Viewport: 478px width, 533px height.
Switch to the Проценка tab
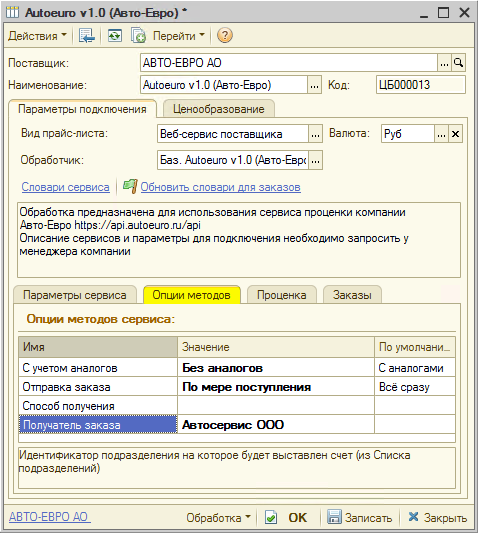(281, 295)
